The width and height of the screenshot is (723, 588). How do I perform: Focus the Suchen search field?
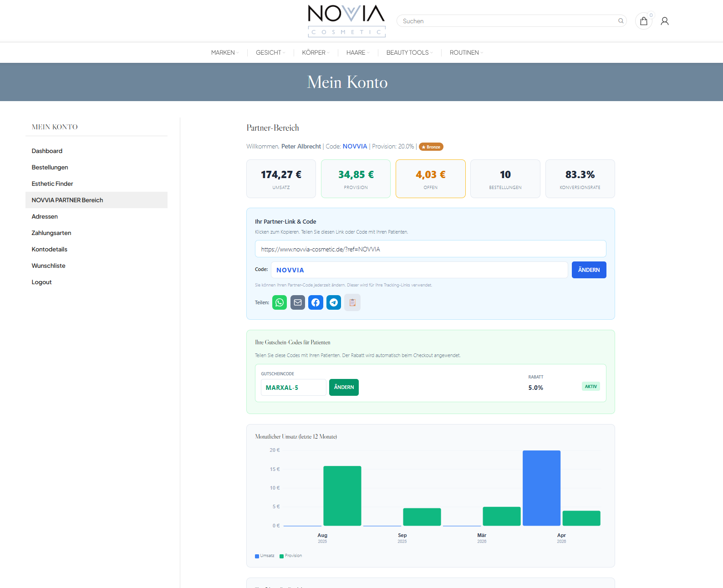pyautogui.click(x=511, y=21)
